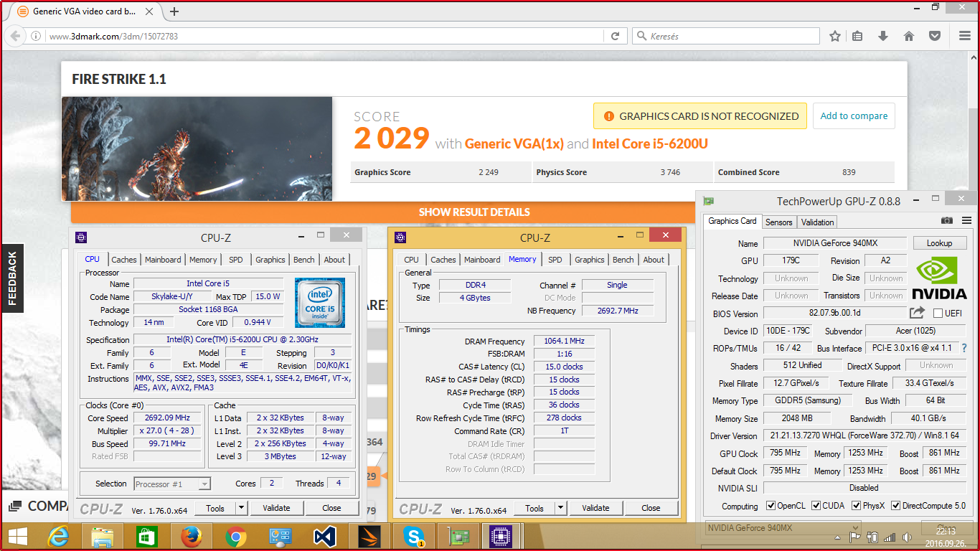Click the Fire Strike preview image
Image resolution: width=980 pixels, height=551 pixels.
point(197,149)
